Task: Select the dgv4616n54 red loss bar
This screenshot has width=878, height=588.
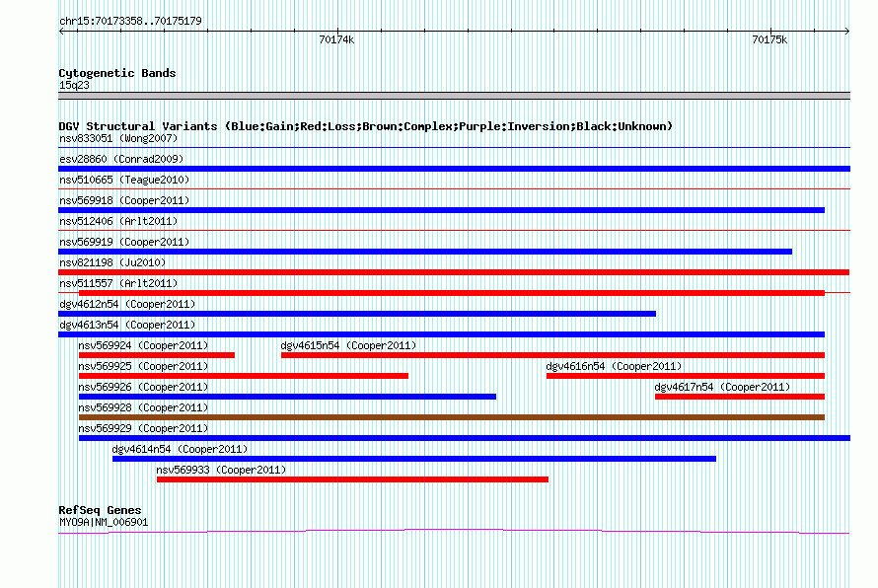Action: point(686,376)
